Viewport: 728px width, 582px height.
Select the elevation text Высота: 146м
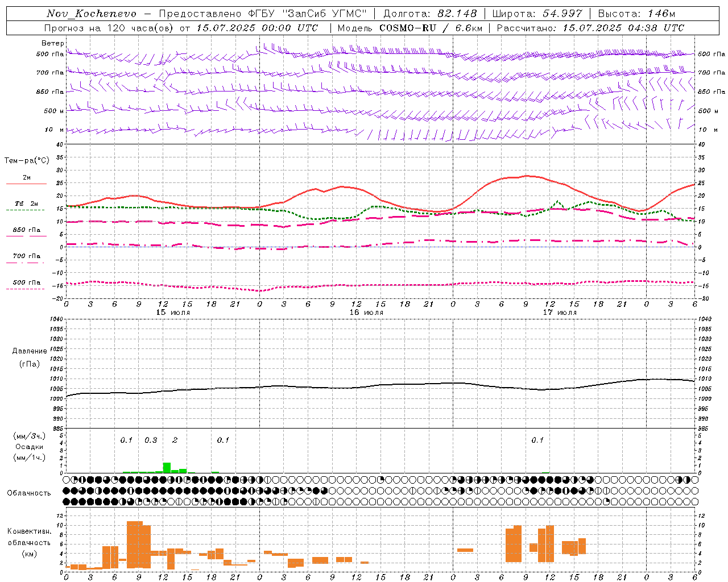coord(636,14)
